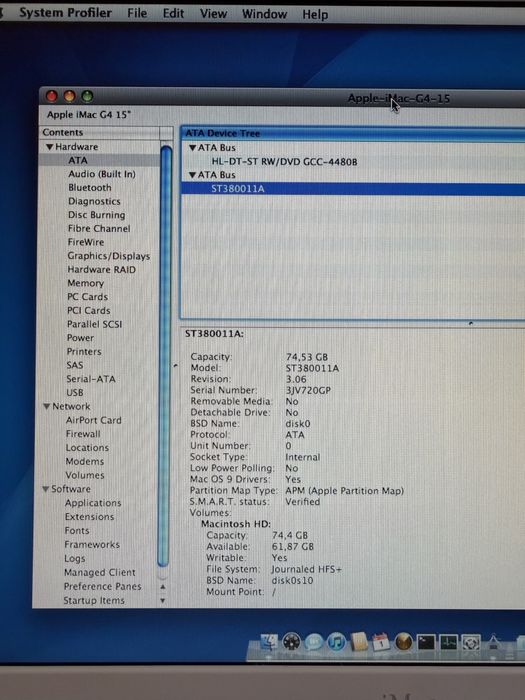Viewport: 525px width, 700px height.
Task: Open the Edit menu
Action: [173, 13]
